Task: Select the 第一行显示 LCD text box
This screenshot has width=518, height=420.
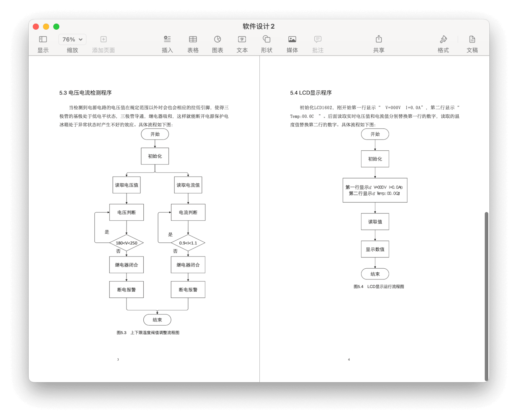Action: click(x=375, y=190)
